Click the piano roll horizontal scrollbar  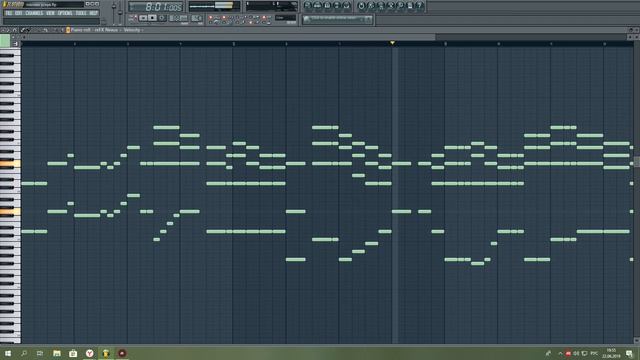(229, 37)
